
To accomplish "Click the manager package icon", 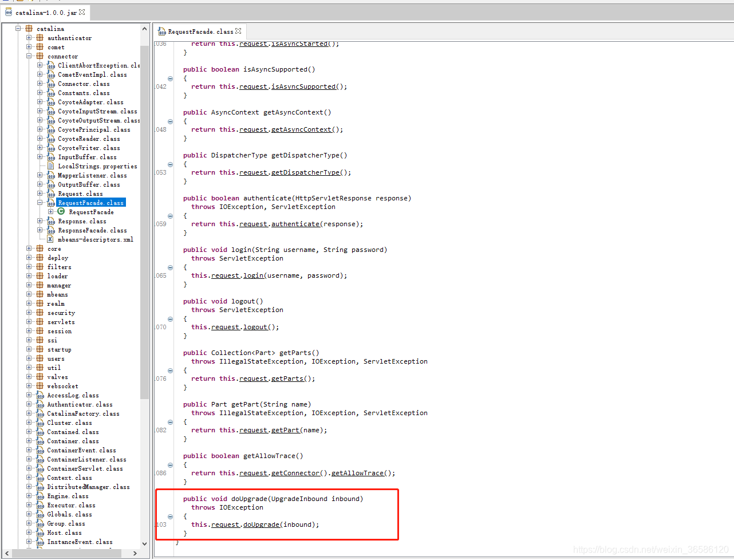I will 40,285.
